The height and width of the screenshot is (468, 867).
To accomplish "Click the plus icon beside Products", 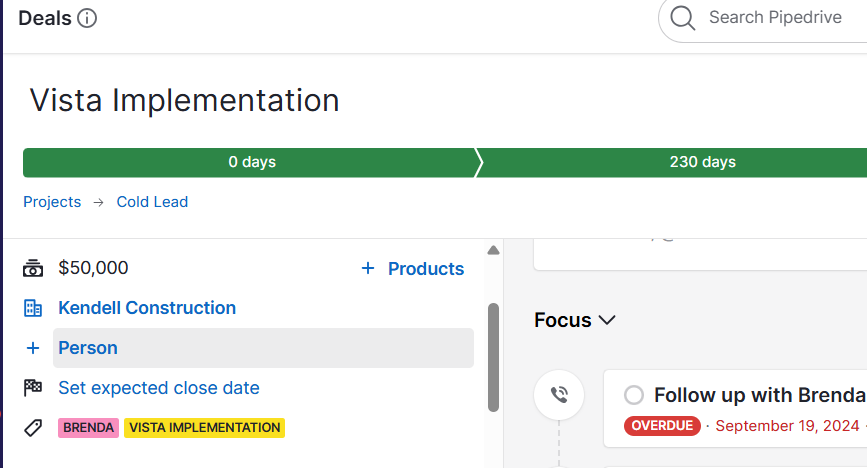I will coord(368,268).
